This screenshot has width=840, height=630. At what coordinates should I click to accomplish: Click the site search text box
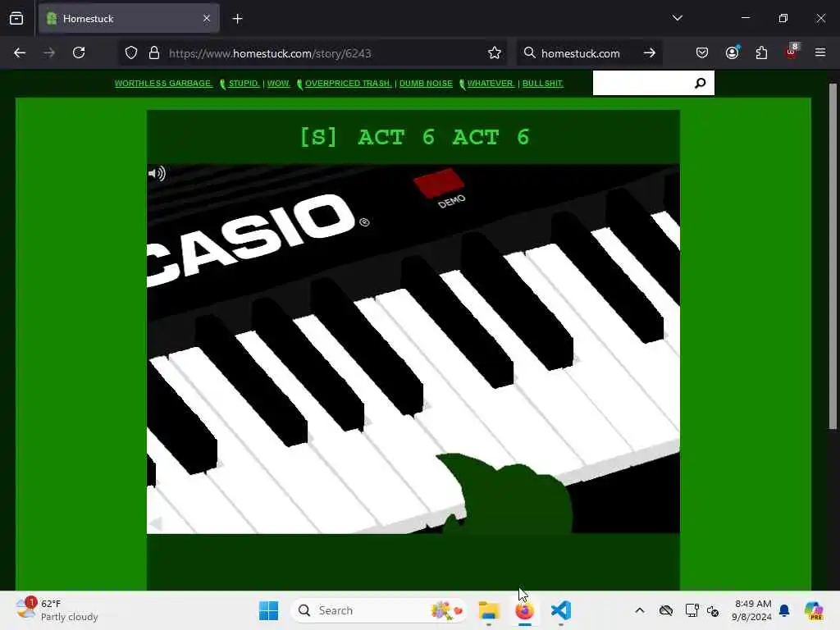point(641,83)
